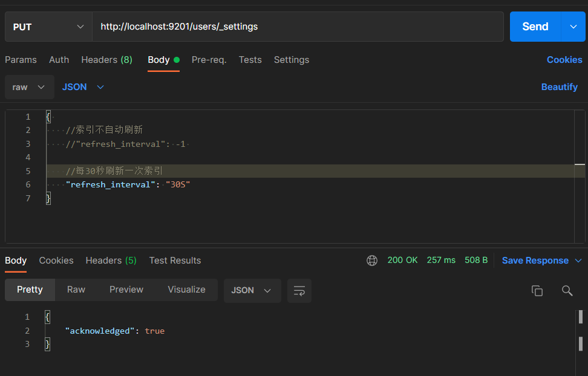
Task: Click editor line with "refresh_interval": "30S"
Action: 128,184
